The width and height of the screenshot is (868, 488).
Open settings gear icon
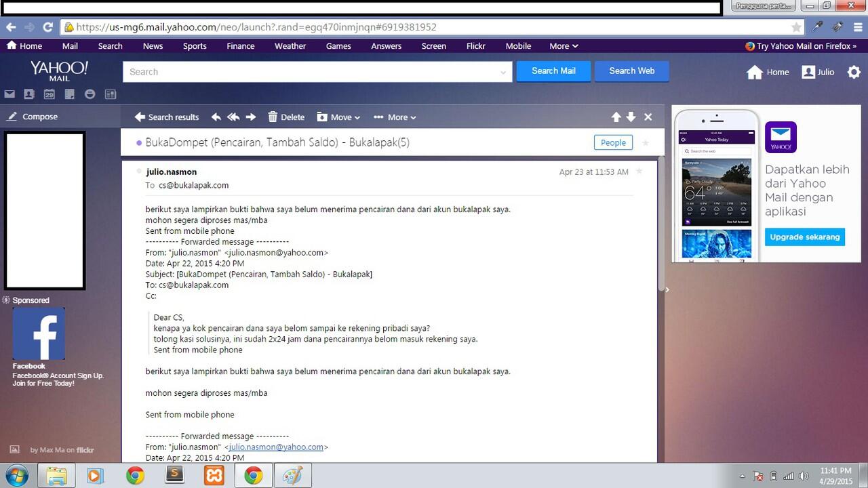tap(854, 72)
